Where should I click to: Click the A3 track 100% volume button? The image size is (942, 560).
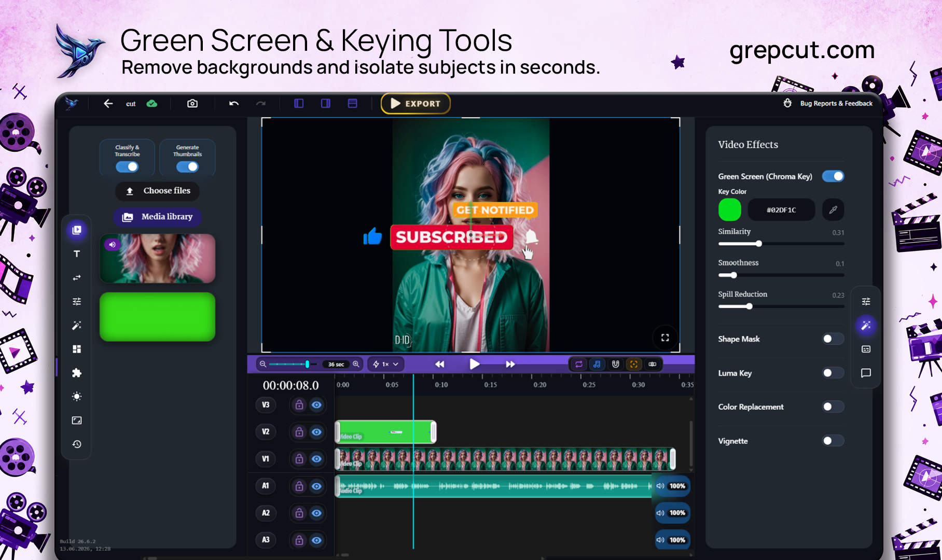pyautogui.click(x=672, y=540)
